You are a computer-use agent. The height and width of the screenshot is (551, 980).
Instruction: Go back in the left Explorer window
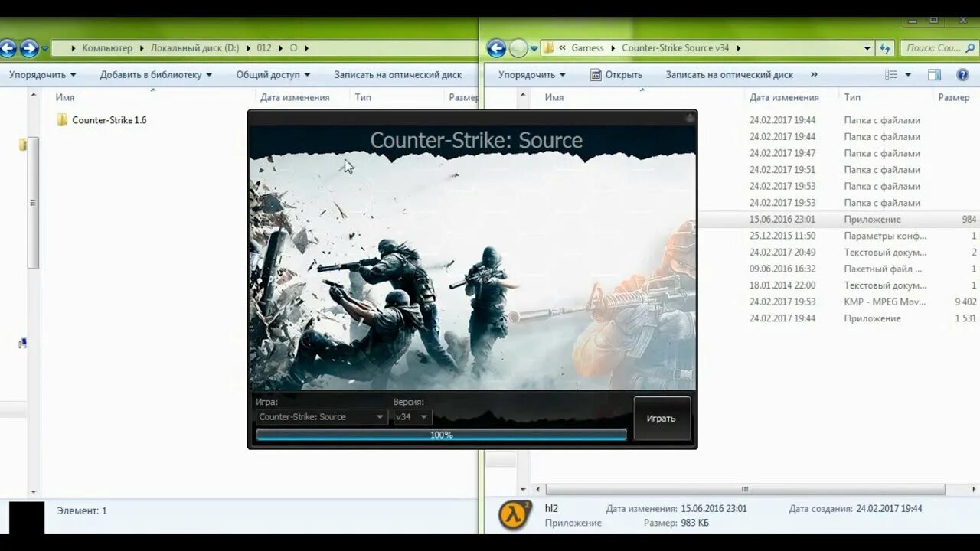coord(7,48)
